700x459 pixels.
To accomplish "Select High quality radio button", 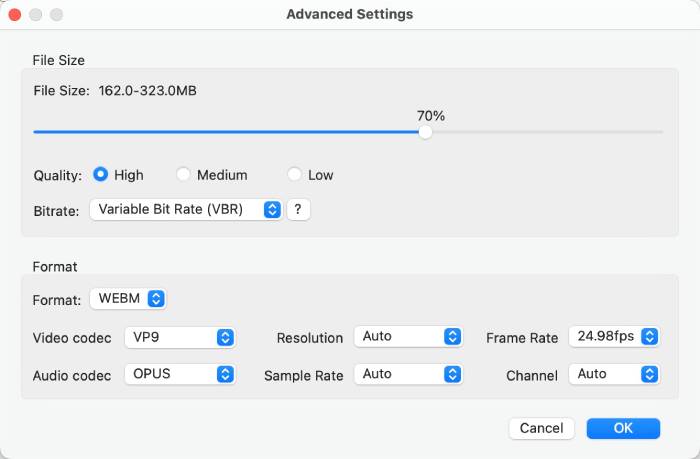I will (x=100, y=175).
